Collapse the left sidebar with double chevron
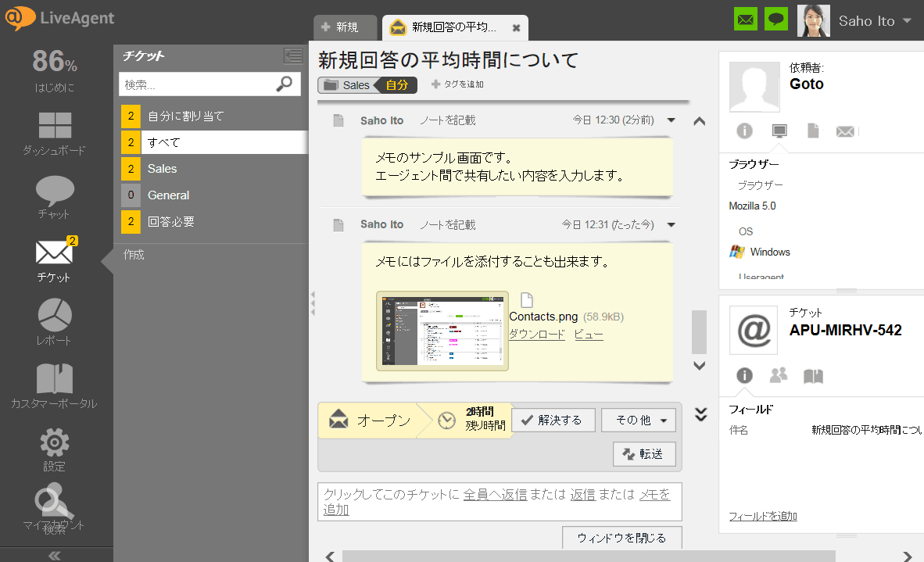The height and width of the screenshot is (562, 924). [55, 556]
